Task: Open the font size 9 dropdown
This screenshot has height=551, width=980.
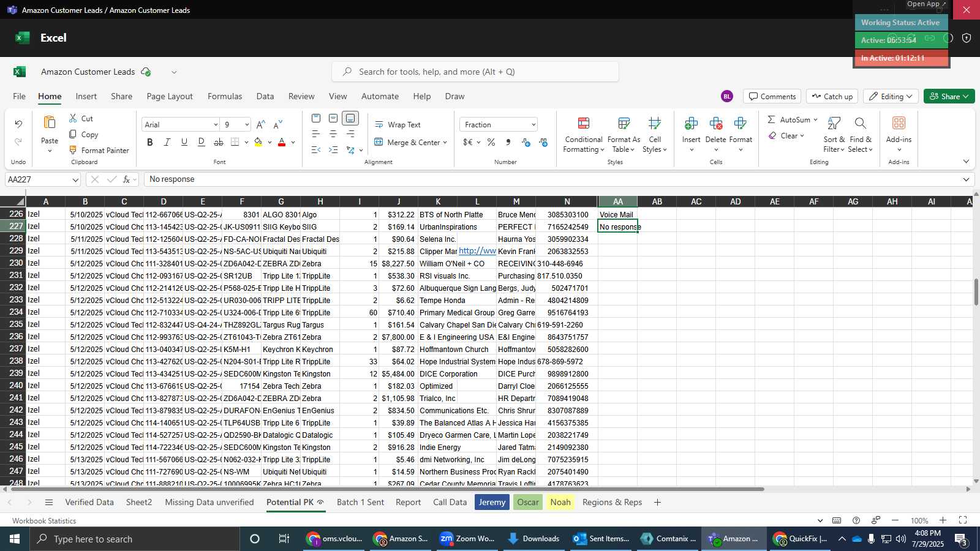Action: coord(247,125)
